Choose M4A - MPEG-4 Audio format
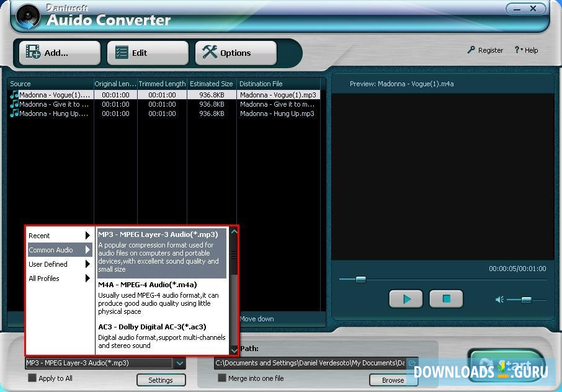This screenshot has width=562, height=392. [162, 299]
